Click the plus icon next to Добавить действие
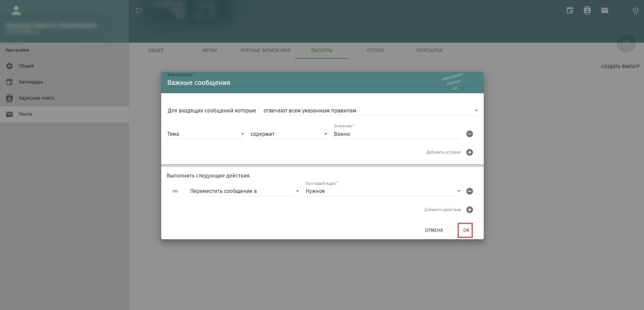The image size is (644, 310). 469,210
